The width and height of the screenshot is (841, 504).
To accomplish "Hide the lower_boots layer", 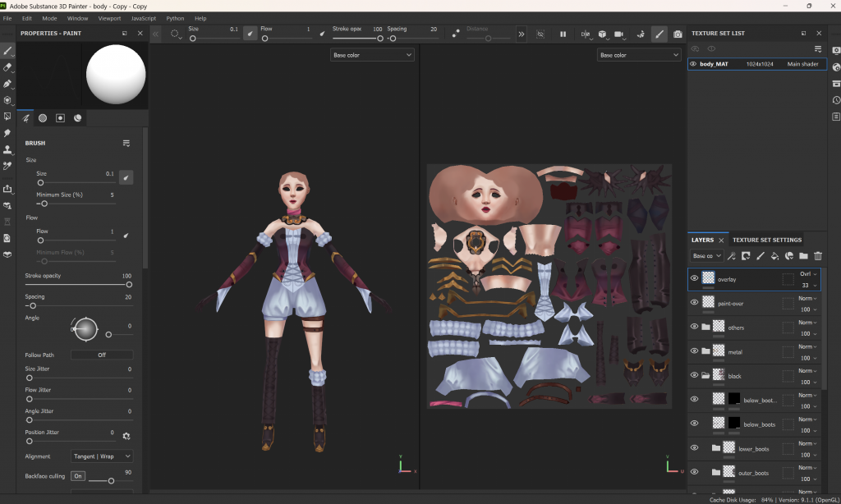I will click(x=694, y=447).
